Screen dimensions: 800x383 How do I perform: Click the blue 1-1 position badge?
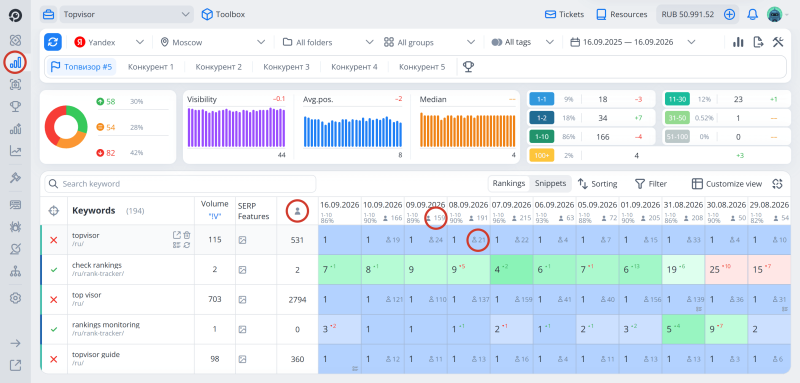pos(542,99)
